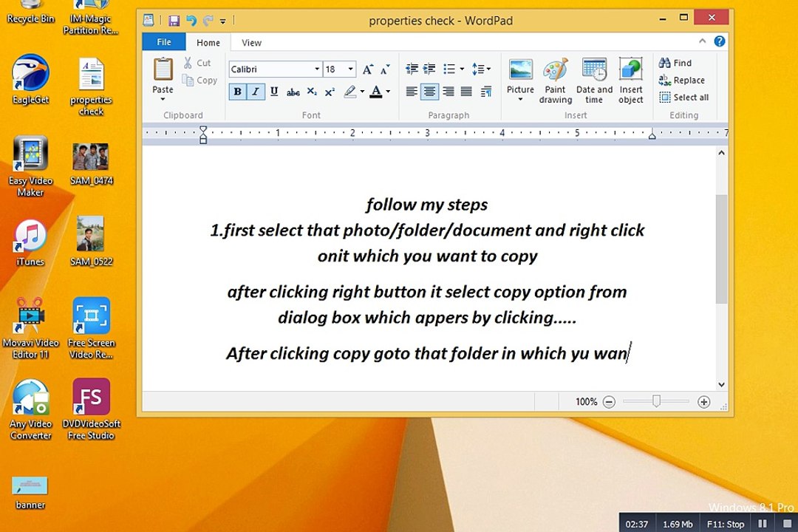This screenshot has height=532, width=798.
Task: Open highlight color dropdown arrow
Action: coord(362,92)
